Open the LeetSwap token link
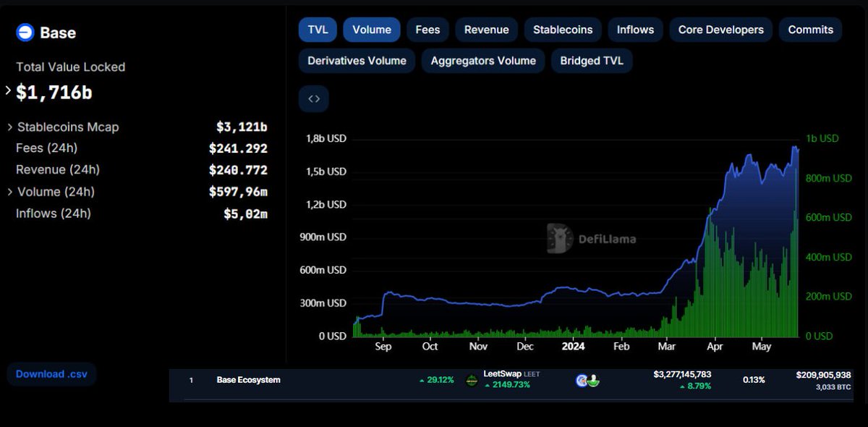This screenshot has width=868, height=427. tap(511, 374)
